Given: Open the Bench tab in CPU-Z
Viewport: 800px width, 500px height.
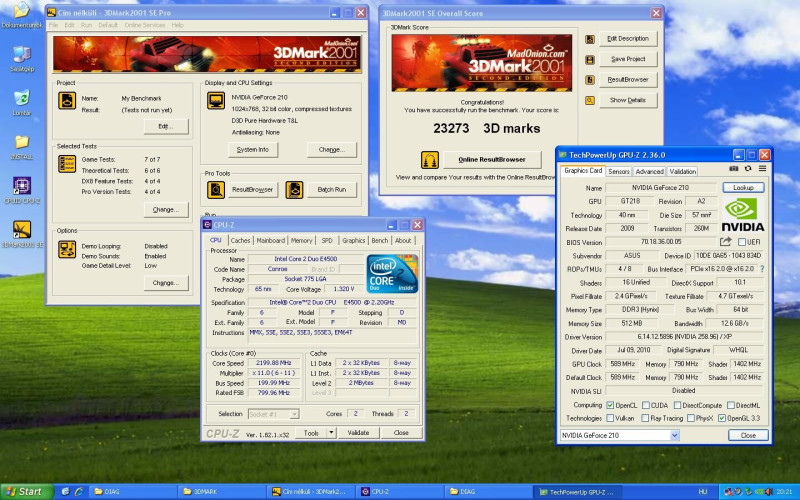Looking at the screenshot, I should pyautogui.click(x=380, y=240).
